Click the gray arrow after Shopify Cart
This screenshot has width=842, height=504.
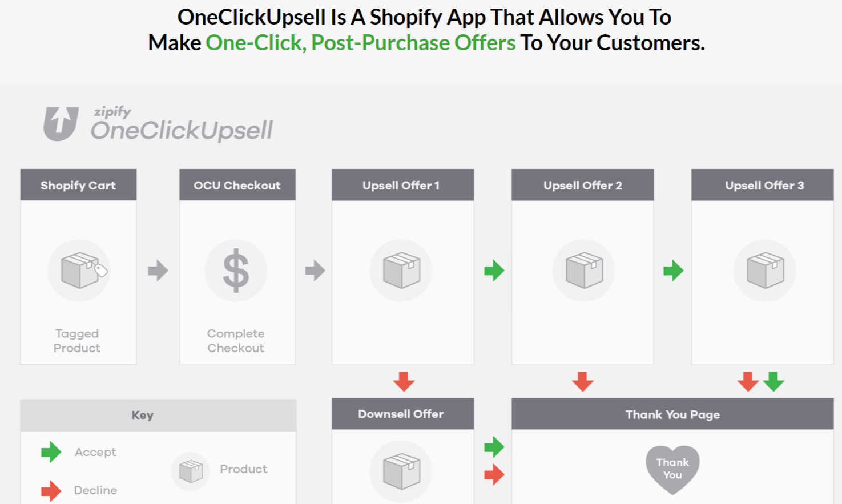tap(158, 271)
